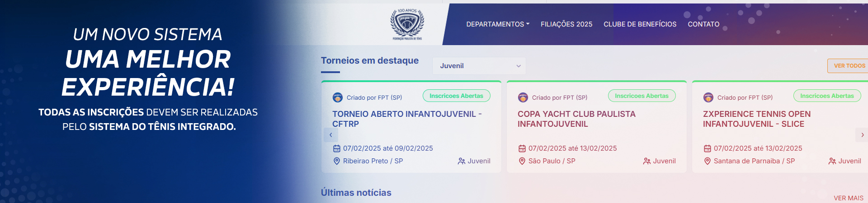Open TORNEIO ABERTO INFANTOJUVENIL - CFTRP tournament
868x203 pixels.
click(x=407, y=119)
